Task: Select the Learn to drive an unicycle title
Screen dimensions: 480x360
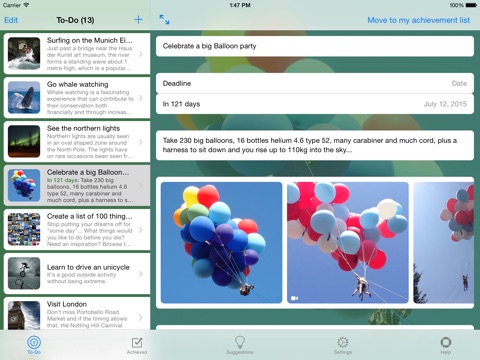Action: (88, 267)
